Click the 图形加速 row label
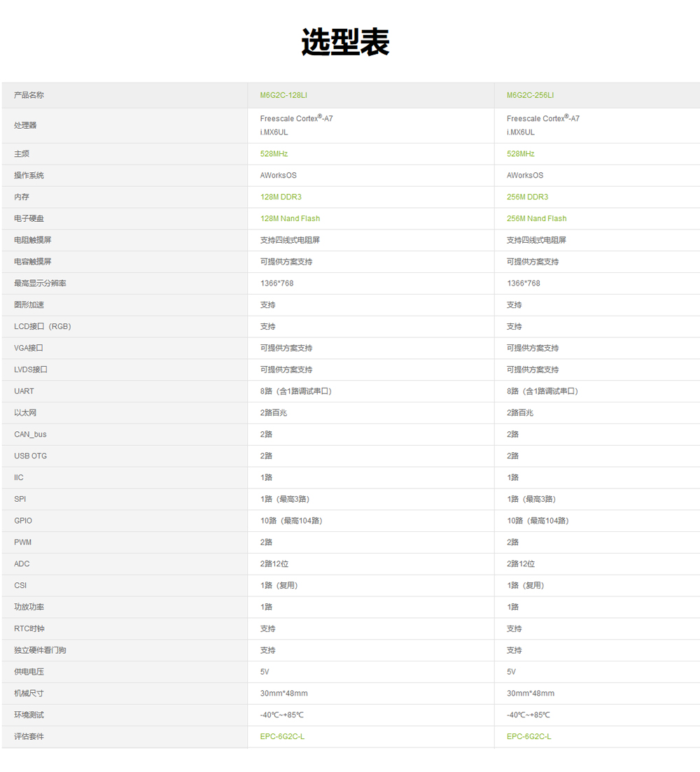Viewport: 700px width, 772px height. click(x=29, y=305)
